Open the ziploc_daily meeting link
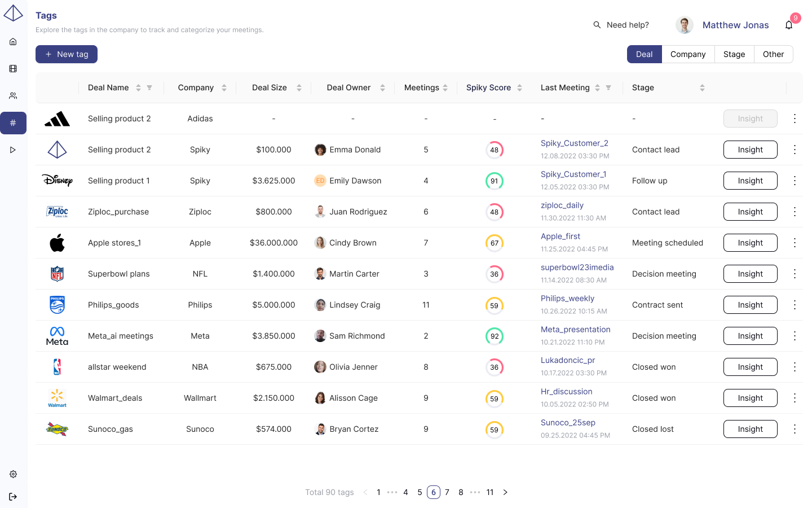The width and height of the screenshot is (812, 508). tap(562, 205)
